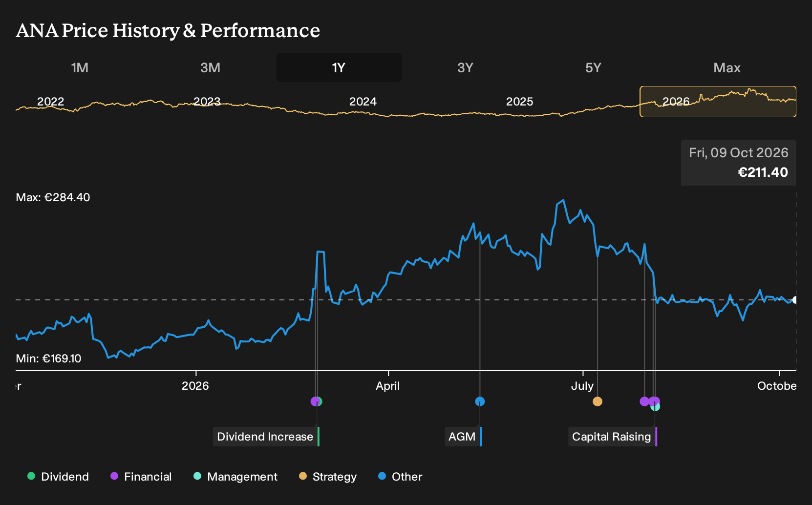
Task: Toggle the Other legend filter
Action: (400, 476)
